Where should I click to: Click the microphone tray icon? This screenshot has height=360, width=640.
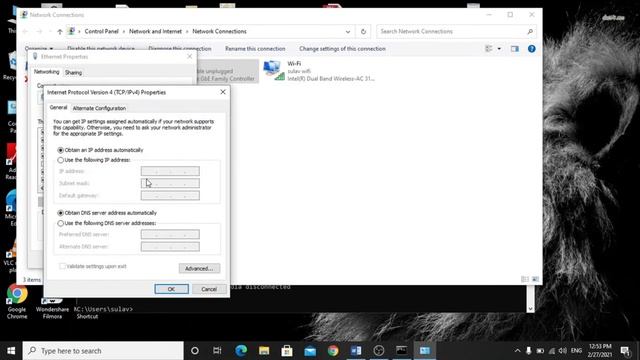pyautogui.click(x=529, y=351)
